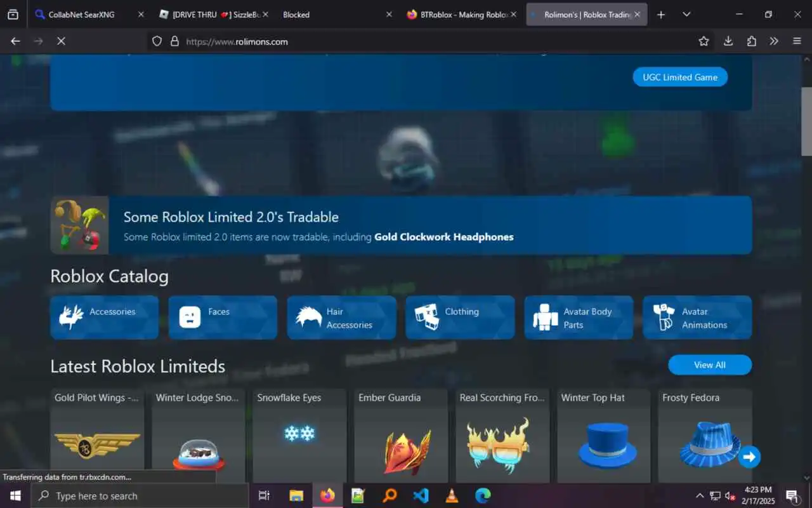Click the site security padlock icon

pyautogui.click(x=174, y=41)
